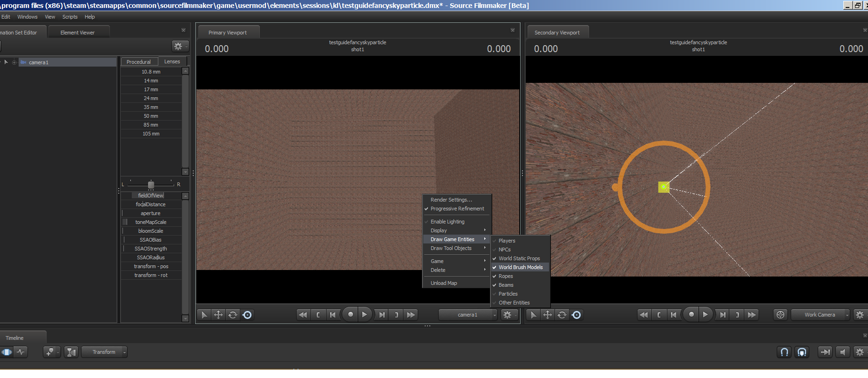
Task: Switch to Graph Editor in timeline toolbar
Action: tap(21, 352)
